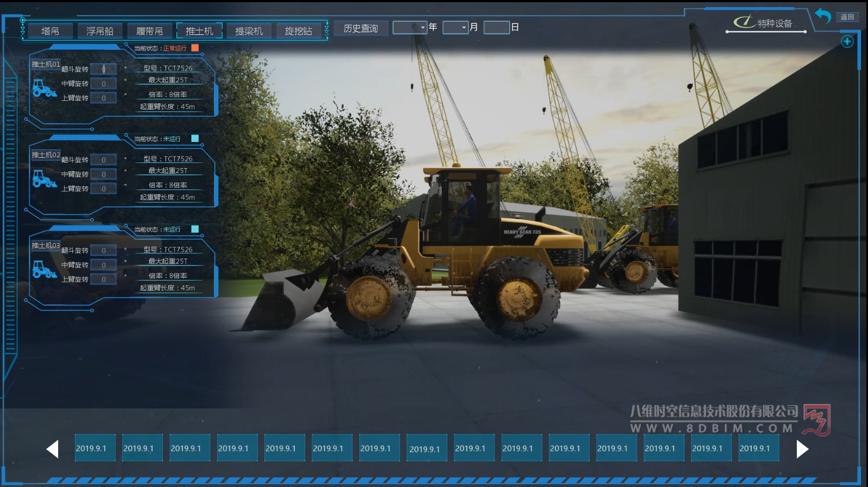Click 翻斗旋转 value field for 推土机01
Screen dimensions: 868x487
point(103,69)
